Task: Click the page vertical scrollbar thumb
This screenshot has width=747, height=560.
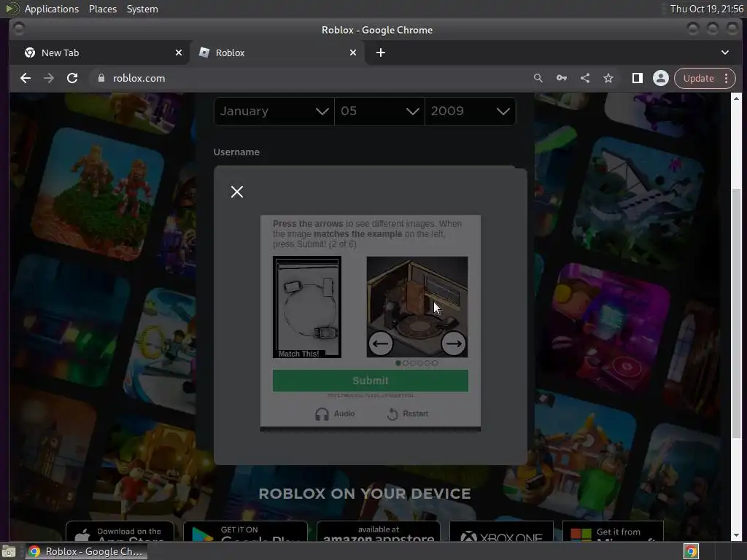Action: tap(737, 314)
